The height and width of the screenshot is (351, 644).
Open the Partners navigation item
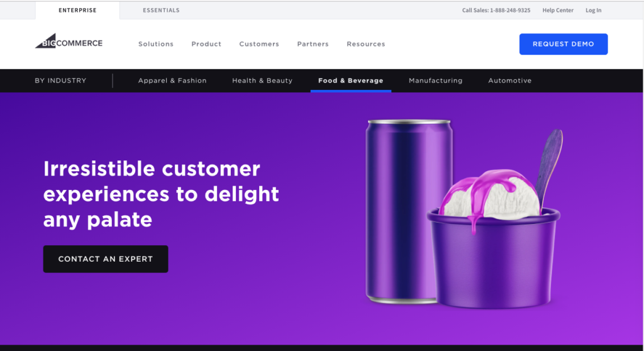tap(313, 44)
